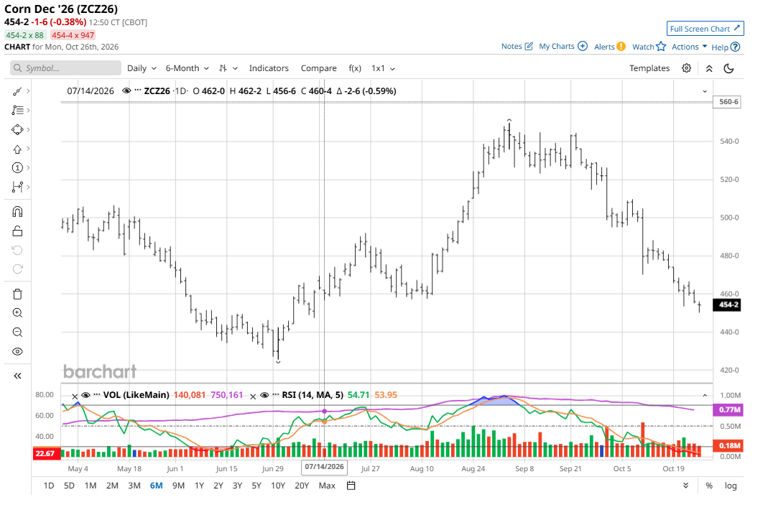Select the Max time range
The image size is (768, 505).
327,485
